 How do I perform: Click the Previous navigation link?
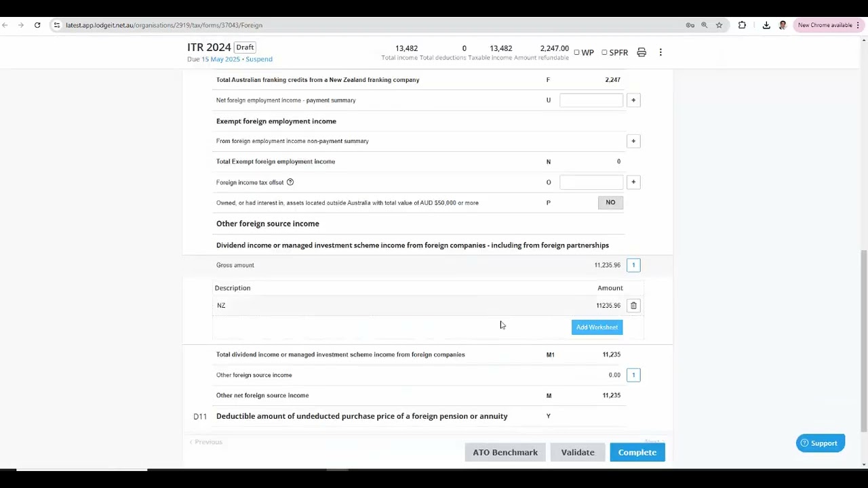[206, 442]
